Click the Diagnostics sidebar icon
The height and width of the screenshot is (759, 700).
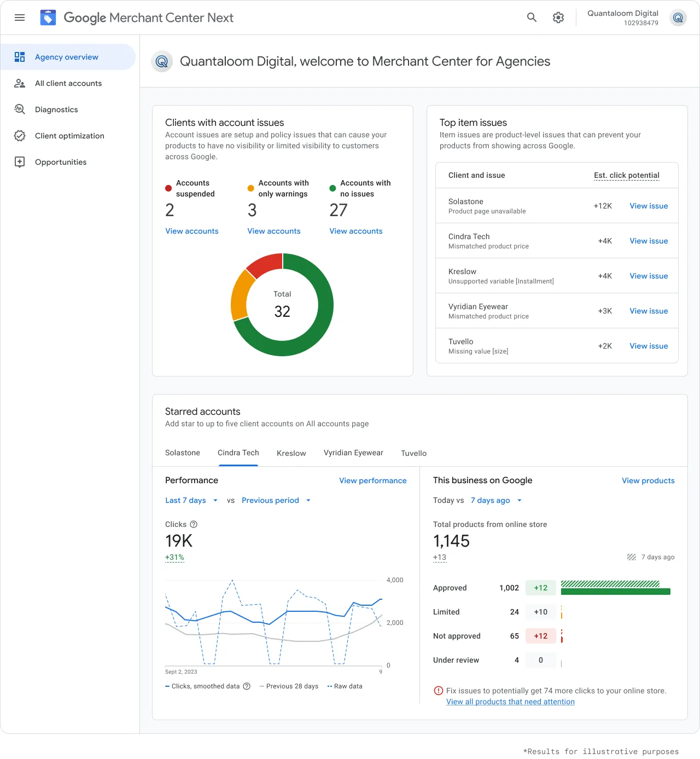tap(20, 109)
